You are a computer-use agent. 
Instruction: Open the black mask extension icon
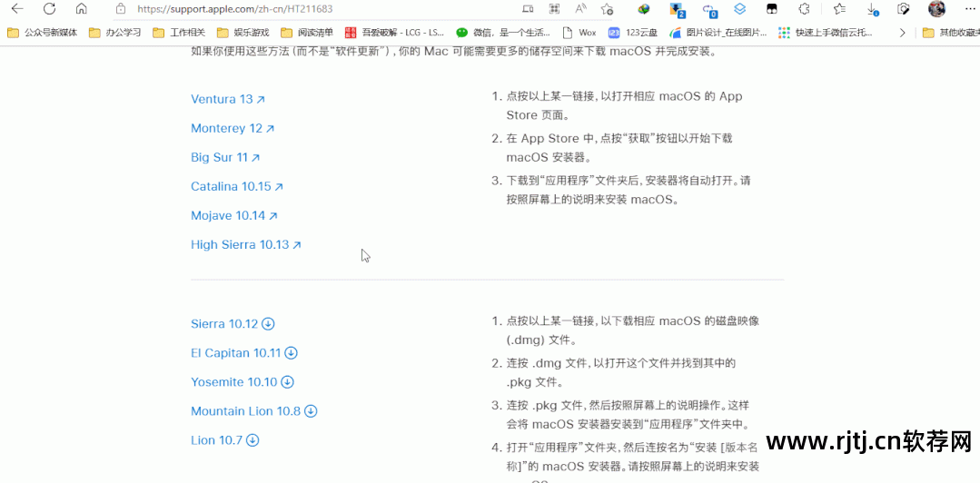[x=773, y=9]
